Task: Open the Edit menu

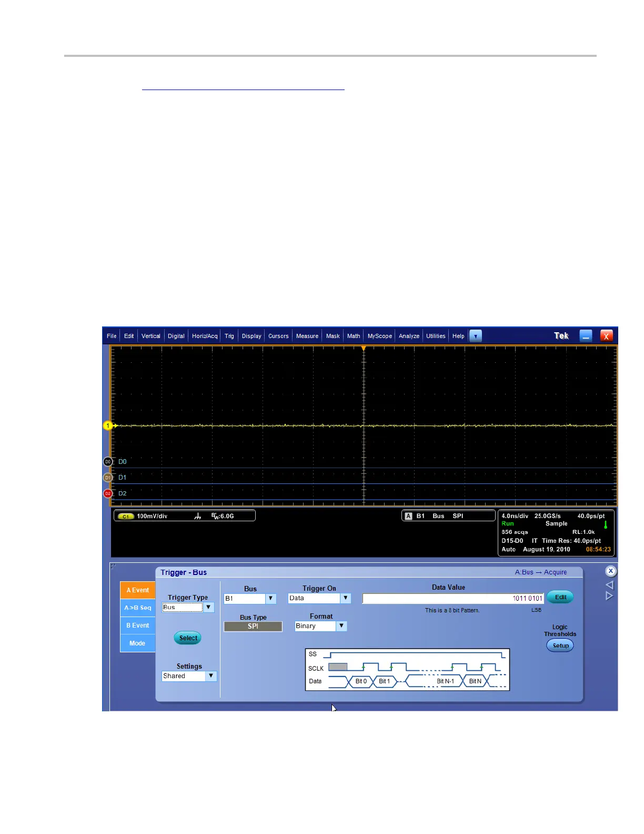Action: 129,336
